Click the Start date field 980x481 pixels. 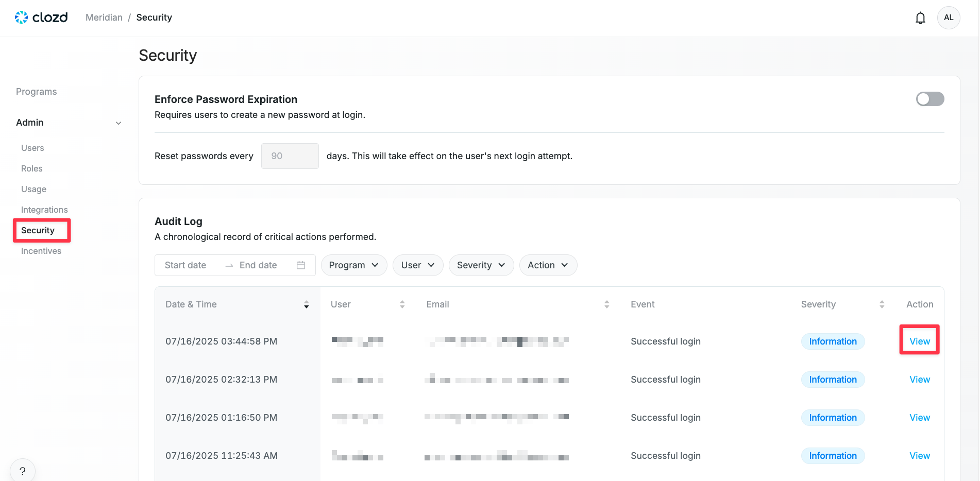tap(185, 265)
